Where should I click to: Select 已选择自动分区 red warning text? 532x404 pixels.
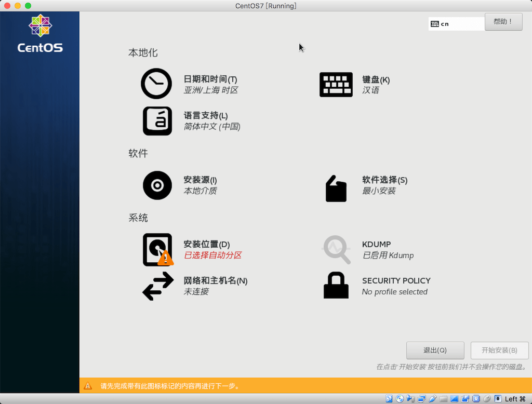(x=212, y=255)
